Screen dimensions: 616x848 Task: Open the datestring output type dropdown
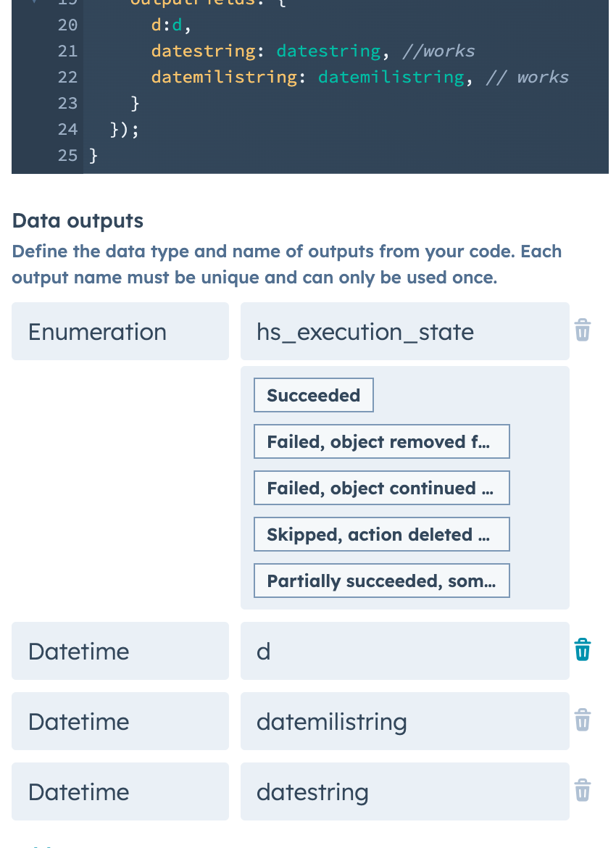[x=120, y=791]
